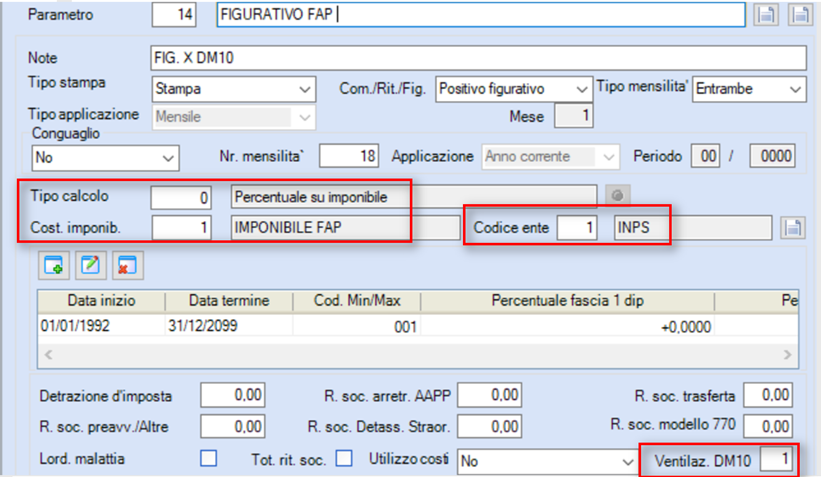Click the R. soc. preavv./Altre field
Viewport: 821px width, 477px height.
(x=232, y=426)
